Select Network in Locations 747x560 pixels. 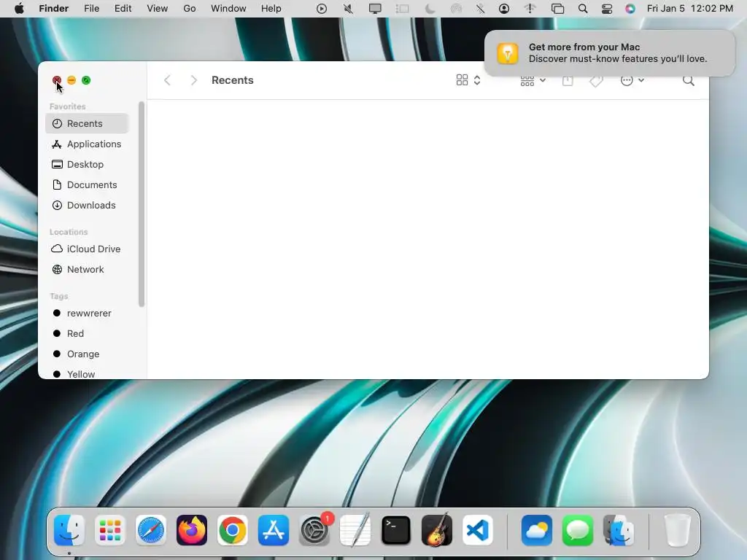coord(88,270)
